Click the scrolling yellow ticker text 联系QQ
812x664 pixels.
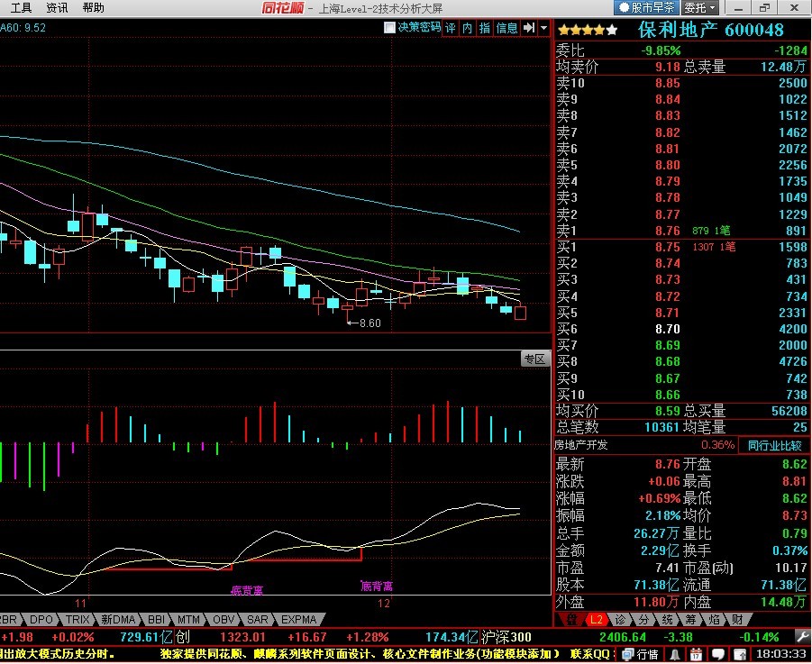pos(590,654)
